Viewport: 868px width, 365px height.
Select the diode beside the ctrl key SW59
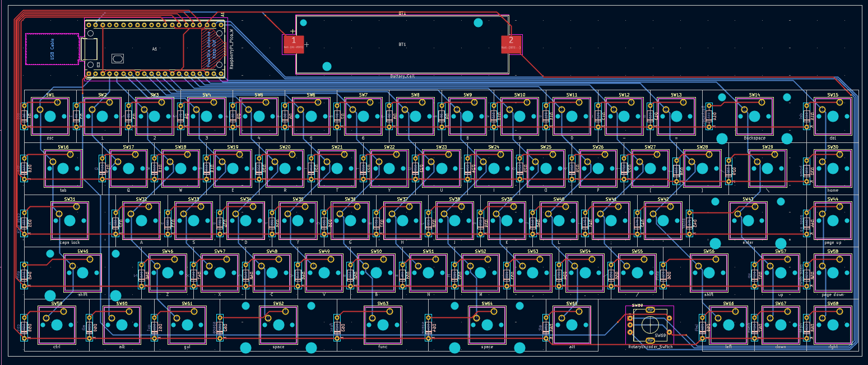24,328
